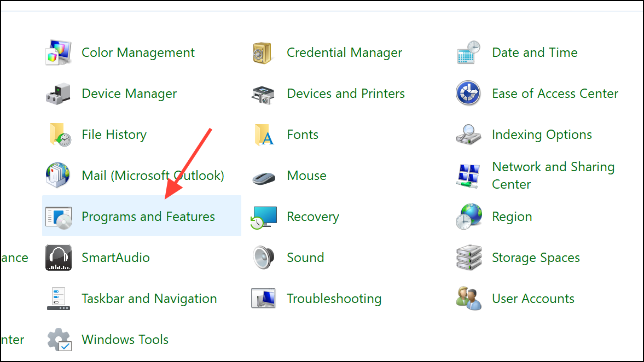The width and height of the screenshot is (644, 362).
Task: Select the Device Manager icon
Action: click(x=58, y=93)
